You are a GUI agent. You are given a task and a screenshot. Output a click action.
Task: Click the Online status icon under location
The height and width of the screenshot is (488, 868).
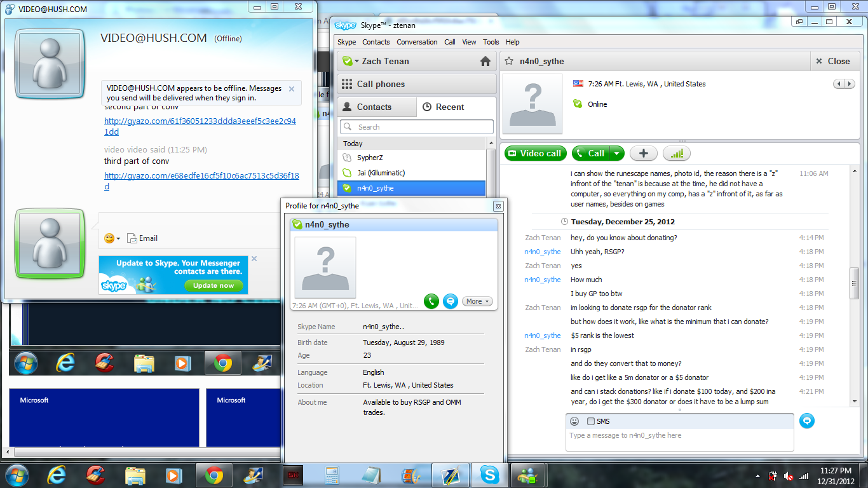click(x=578, y=104)
